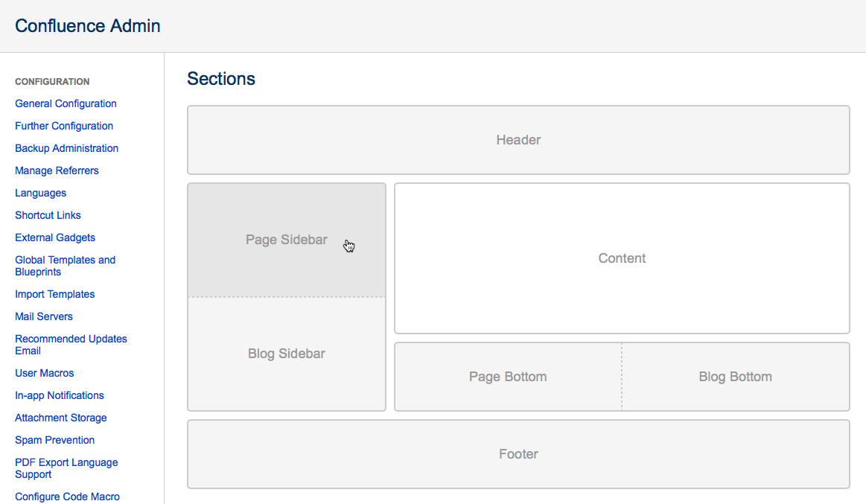Open Global Templates and Blueprints
Viewport: 866px width, 504px height.
click(x=66, y=265)
